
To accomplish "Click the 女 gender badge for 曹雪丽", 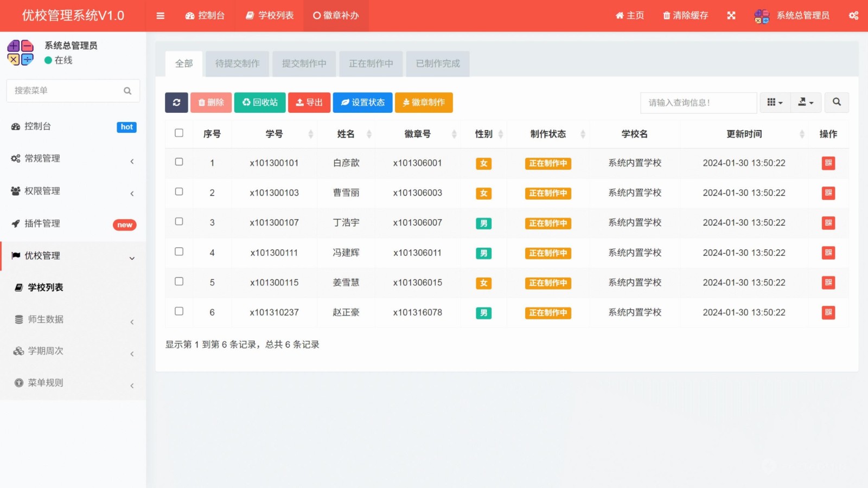I will pyautogui.click(x=483, y=193).
